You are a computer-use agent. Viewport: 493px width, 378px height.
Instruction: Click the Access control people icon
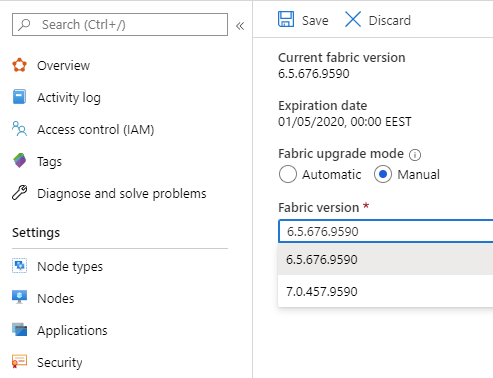tap(19, 129)
